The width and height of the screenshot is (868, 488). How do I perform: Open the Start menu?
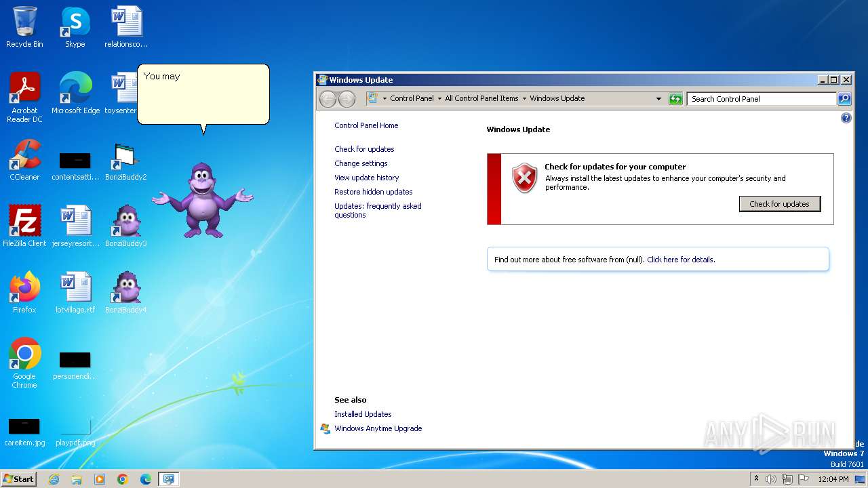[x=18, y=479]
